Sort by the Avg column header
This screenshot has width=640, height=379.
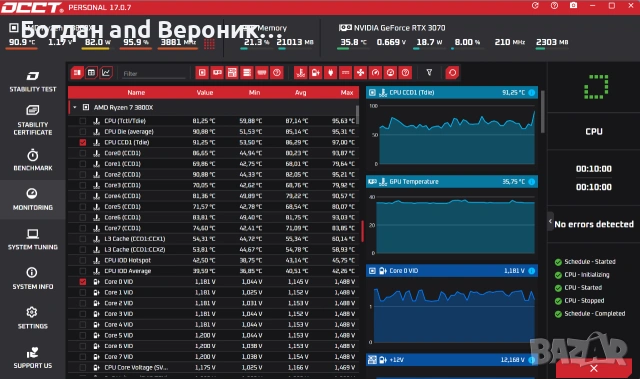300,93
